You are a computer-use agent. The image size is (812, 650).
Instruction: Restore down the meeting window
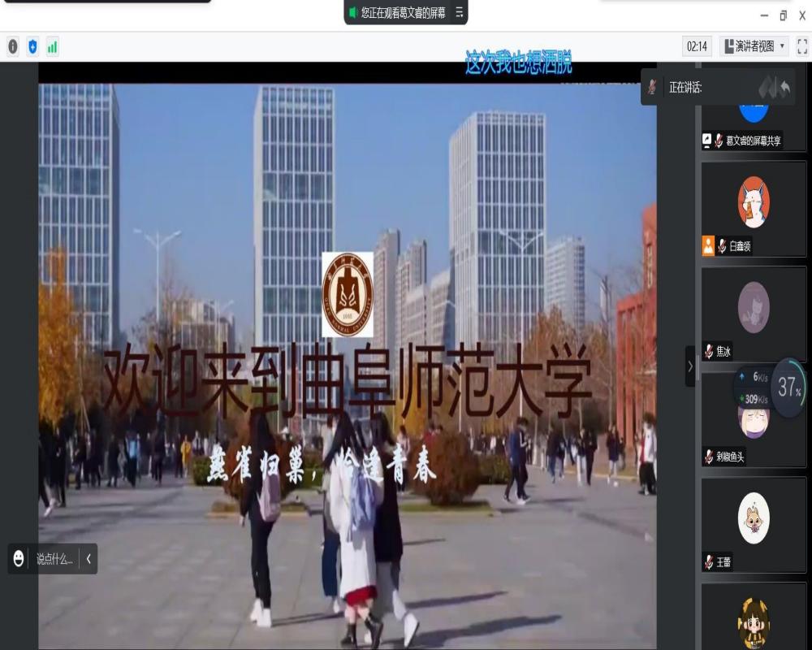(783, 15)
